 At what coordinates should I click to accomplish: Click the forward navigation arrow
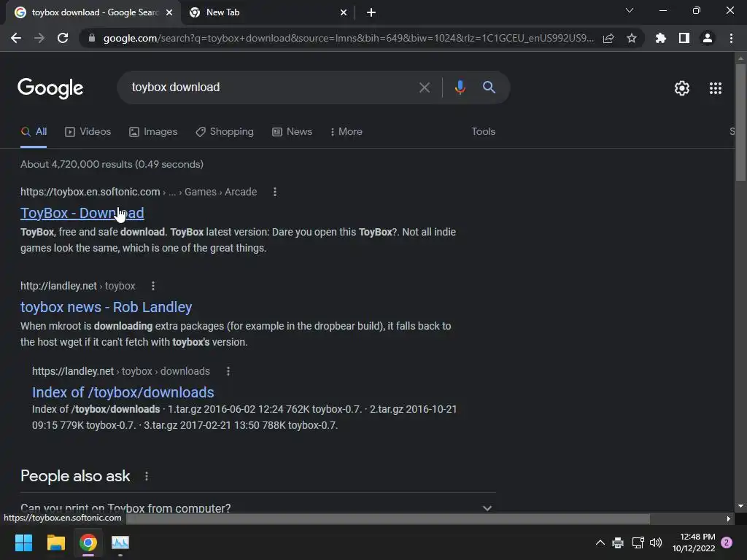[39, 38]
